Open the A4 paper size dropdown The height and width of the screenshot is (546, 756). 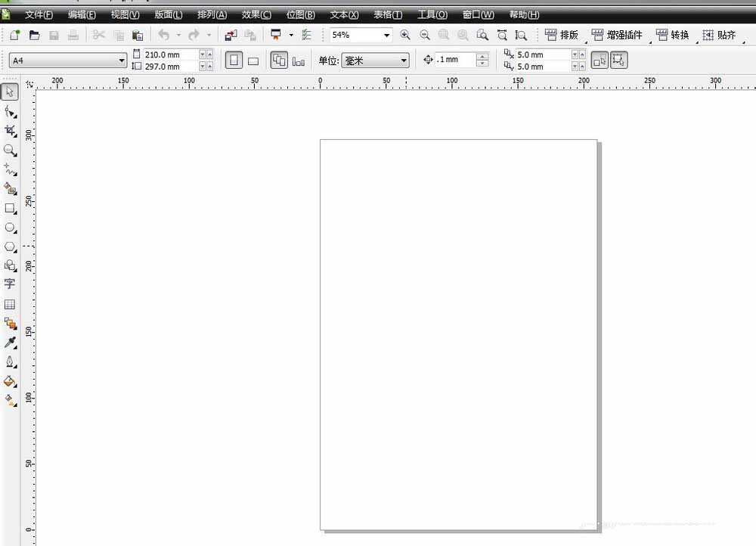coord(120,60)
